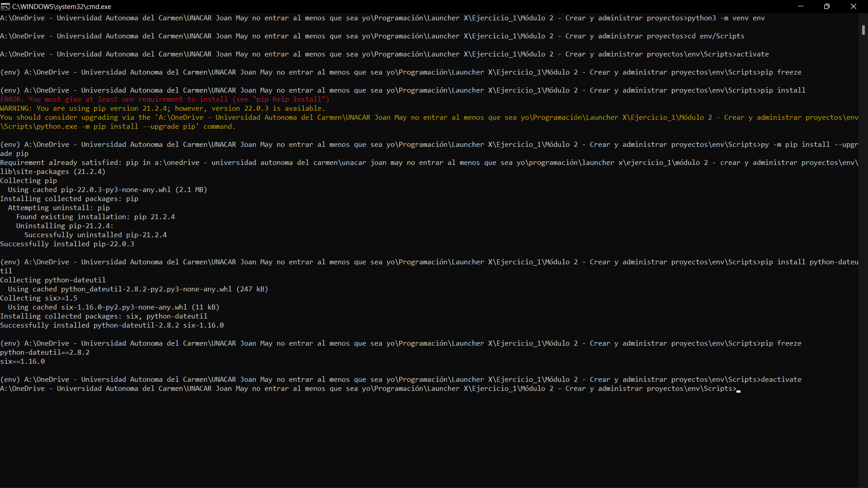The image size is (868, 488).
Task: Click the line 'Attempting uninstall: pip'
Action: [59, 208]
